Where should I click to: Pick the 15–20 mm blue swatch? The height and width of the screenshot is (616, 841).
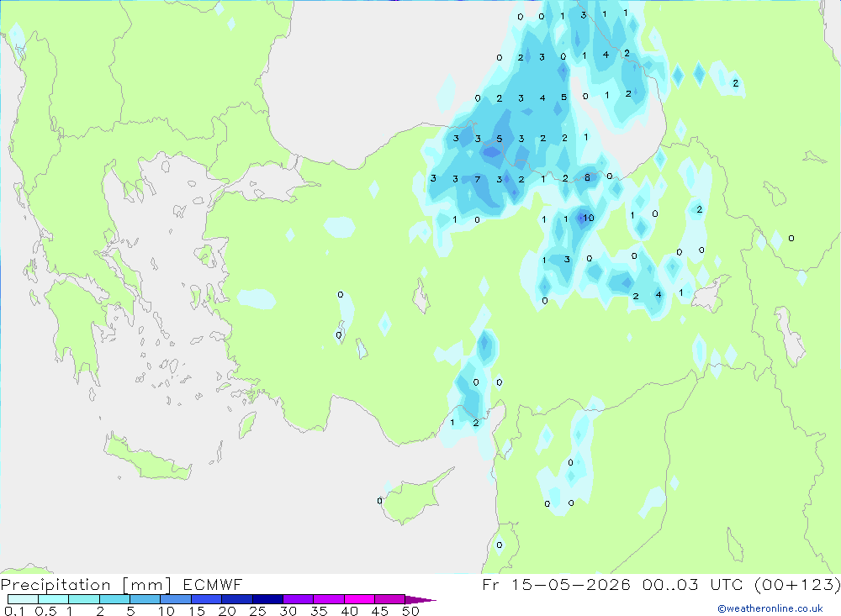(x=206, y=599)
